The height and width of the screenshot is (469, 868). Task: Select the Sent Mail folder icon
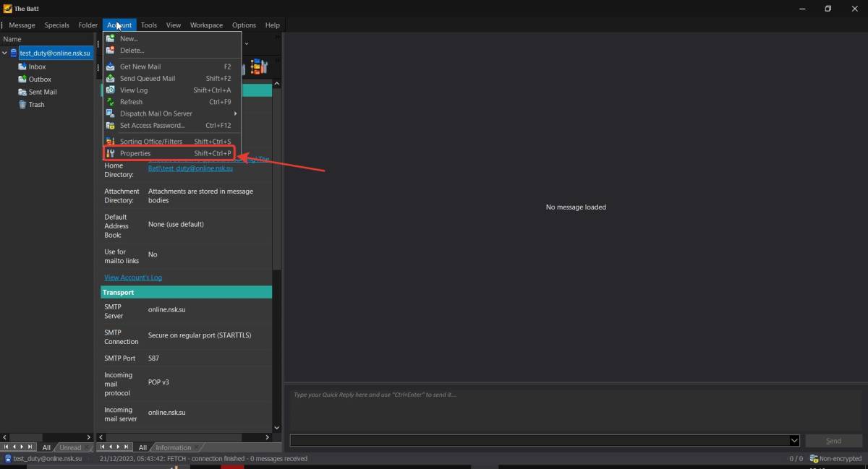pos(22,92)
